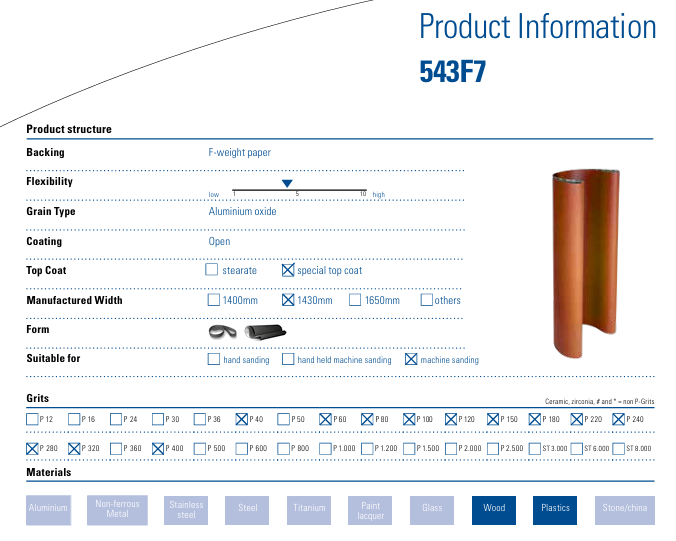Click the Open coating value
Viewport: 676px width, 541px height.
(x=219, y=241)
